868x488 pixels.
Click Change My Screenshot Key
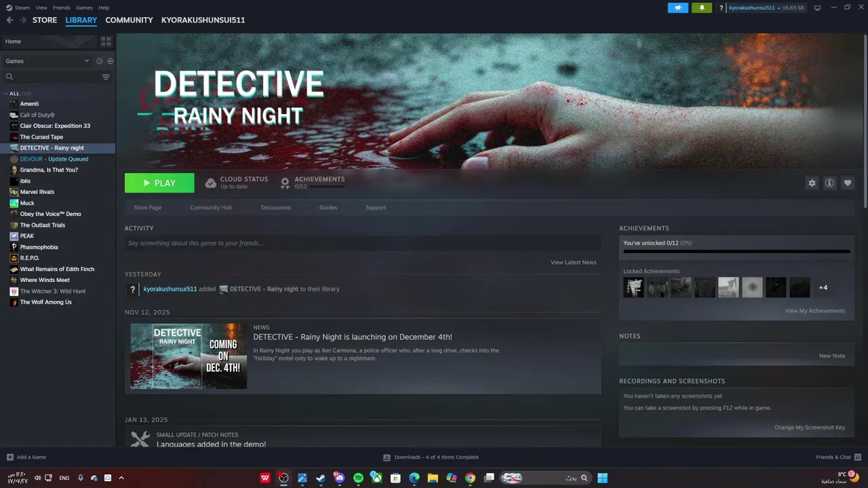point(810,428)
